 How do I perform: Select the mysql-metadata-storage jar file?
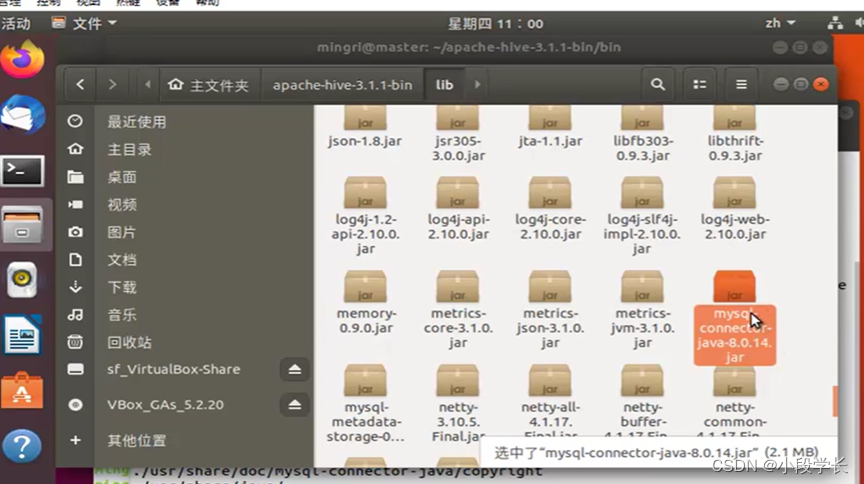365,404
